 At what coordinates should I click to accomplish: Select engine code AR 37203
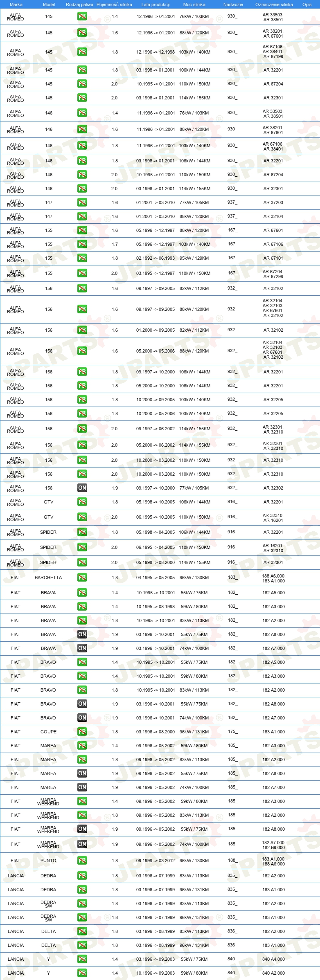click(x=273, y=202)
